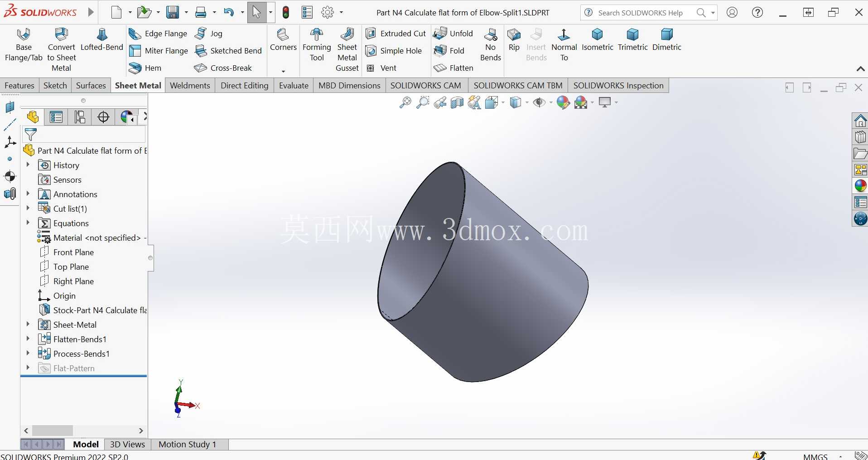Expand the Annotations folder

pyautogui.click(x=28, y=194)
